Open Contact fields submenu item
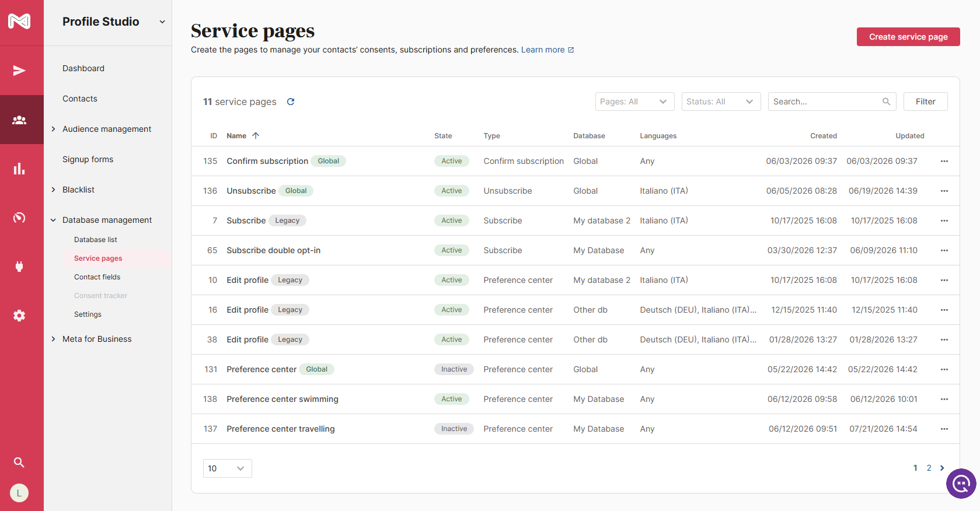The width and height of the screenshot is (980, 511). pos(97,277)
